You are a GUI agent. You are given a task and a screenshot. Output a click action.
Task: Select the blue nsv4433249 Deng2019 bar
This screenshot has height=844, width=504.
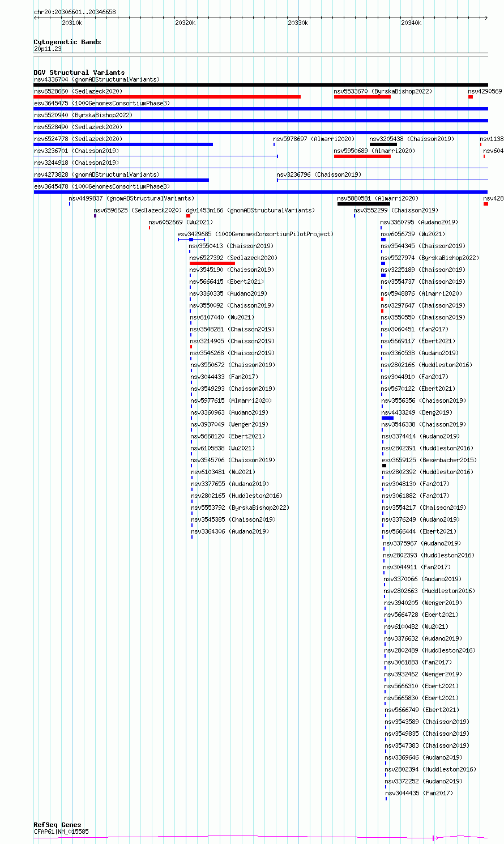(387, 418)
